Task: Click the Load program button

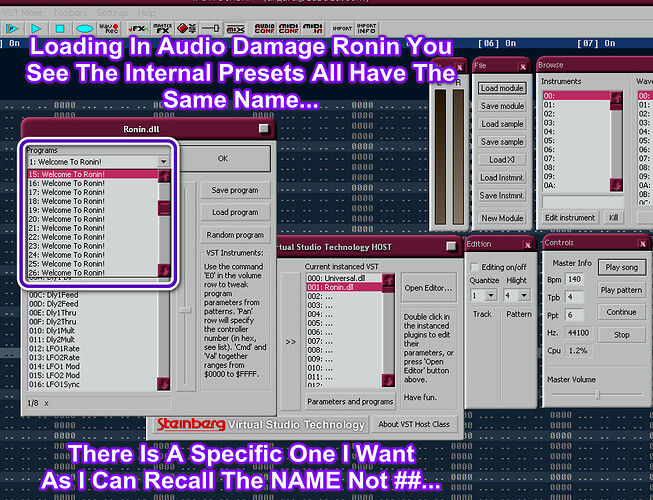Action: point(235,212)
